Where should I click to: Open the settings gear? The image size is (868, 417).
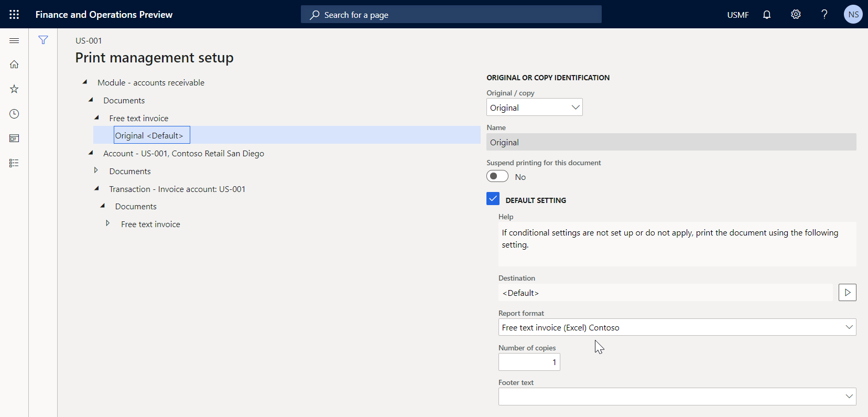tap(796, 15)
